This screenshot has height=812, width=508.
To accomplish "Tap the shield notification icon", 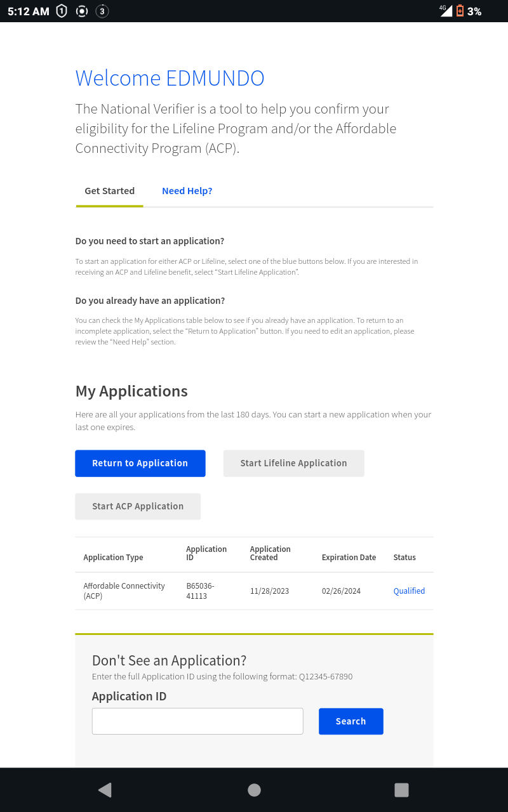I will tap(62, 11).
